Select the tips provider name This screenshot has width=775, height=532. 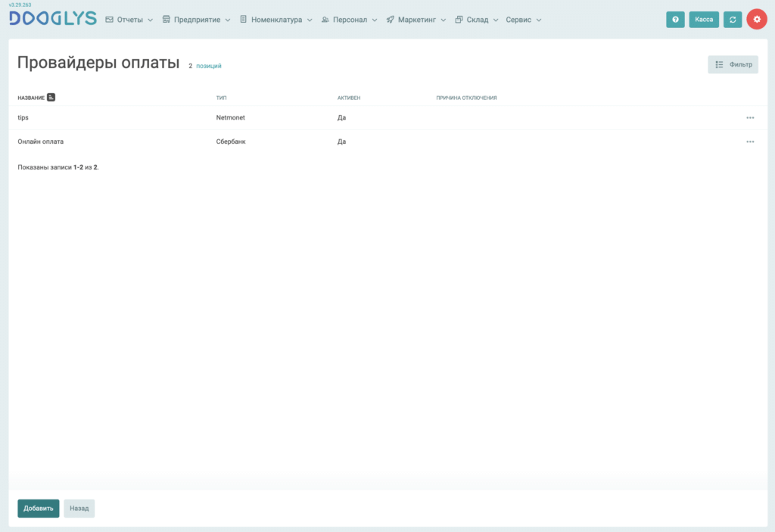tap(23, 117)
